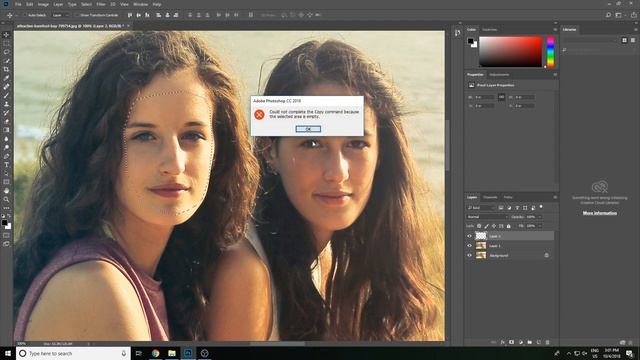Select the Eraser tool
The width and height of the screenshot is (640, 360).
click(6, 121)
